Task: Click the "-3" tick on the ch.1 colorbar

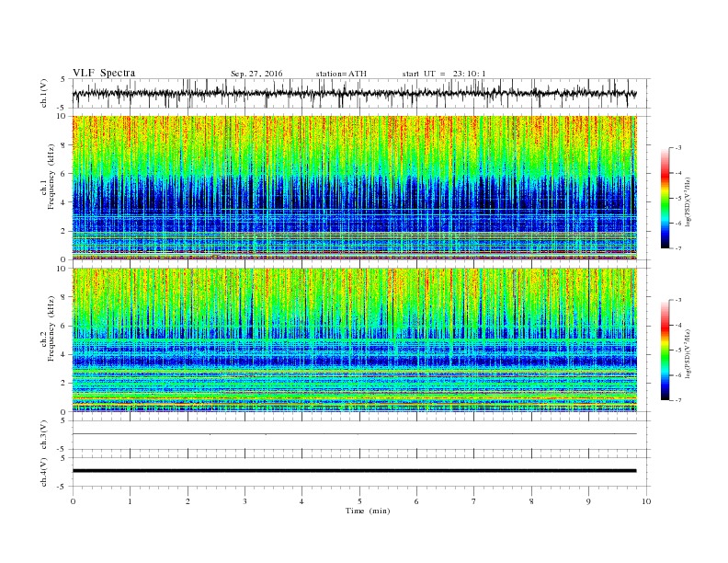Action: (x=678, y=148)
